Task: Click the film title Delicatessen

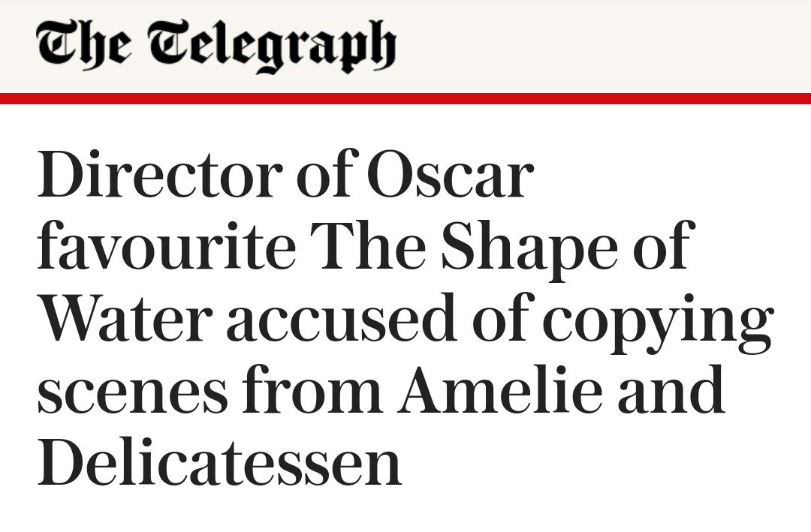Action: coord(220,460)
